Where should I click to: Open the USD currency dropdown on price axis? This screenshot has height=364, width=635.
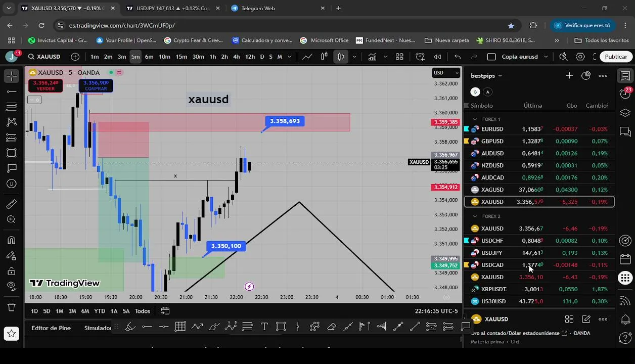pyautogui.click(x=446, y=72)
